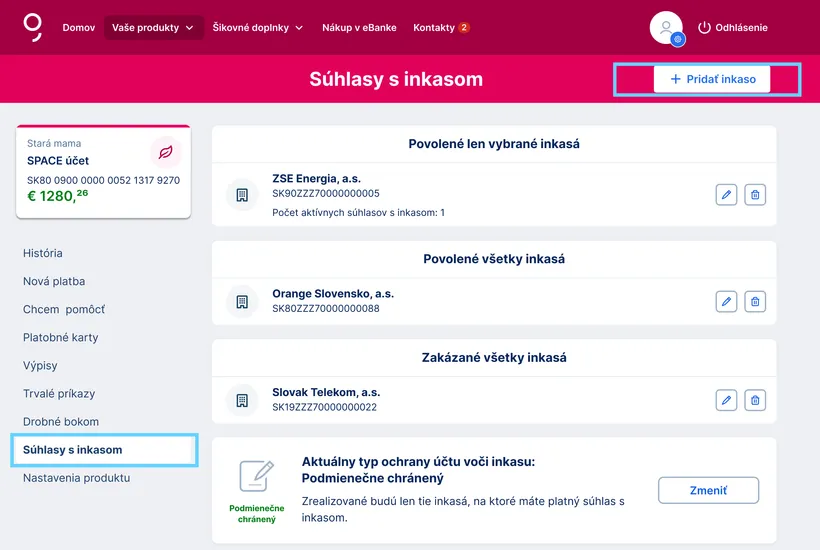Log out using Odhlásenie
Image resolution: width=820 pixels, height=550 pixels.
pyautogui.click(x=733, y=28)
